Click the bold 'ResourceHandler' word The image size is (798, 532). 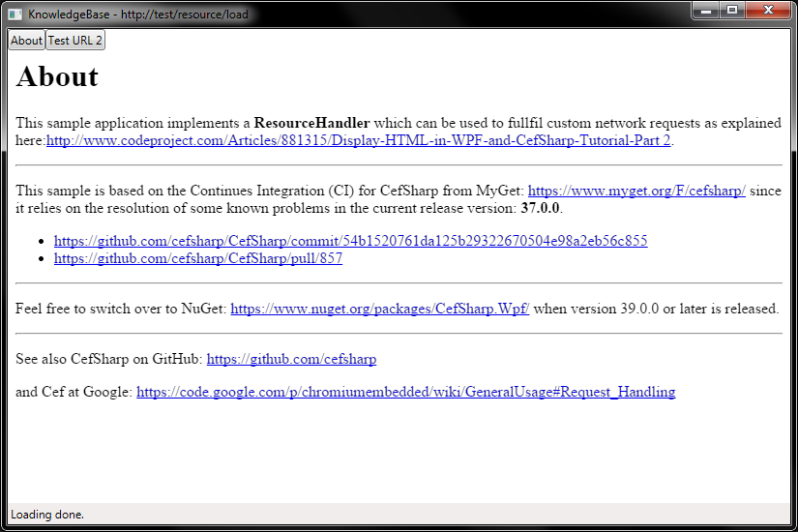[x=312, y=123]
